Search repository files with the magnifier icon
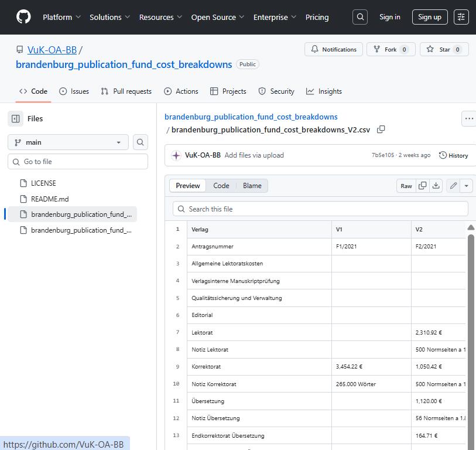The height and width of the screenshot is (450, 476). click(140, 142)
